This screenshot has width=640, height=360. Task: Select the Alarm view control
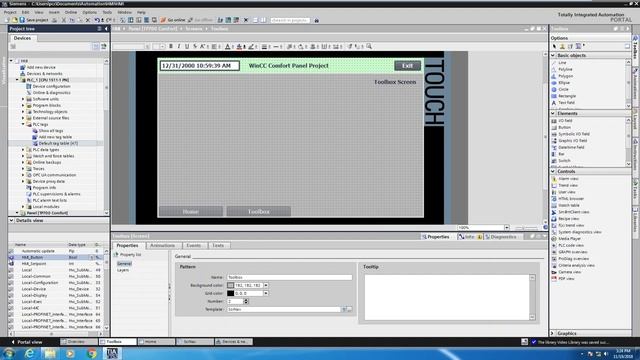568,179
